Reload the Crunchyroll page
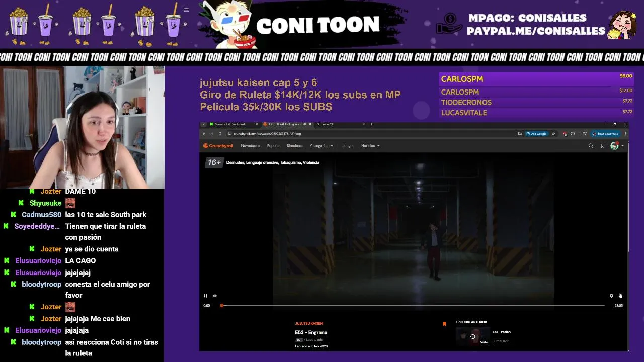Image resolution: width=644 pixels, height=362 pixels. pos(220,134)
